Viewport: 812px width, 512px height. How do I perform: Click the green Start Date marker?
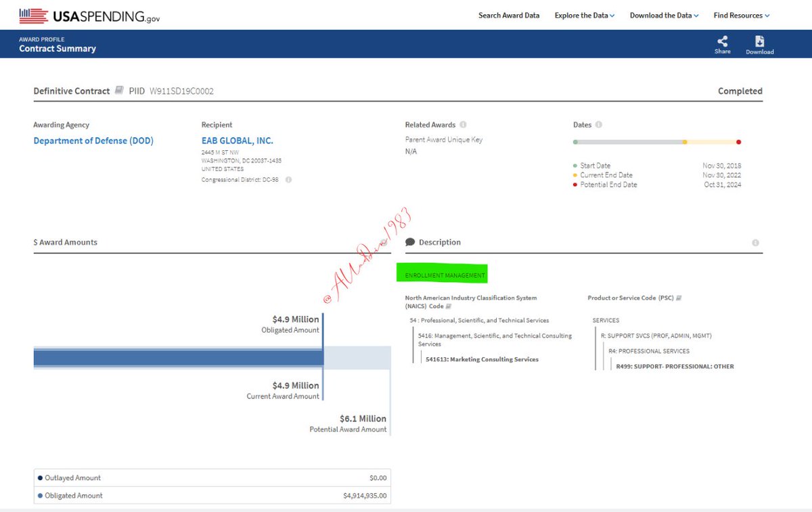[x=575, y=142]
